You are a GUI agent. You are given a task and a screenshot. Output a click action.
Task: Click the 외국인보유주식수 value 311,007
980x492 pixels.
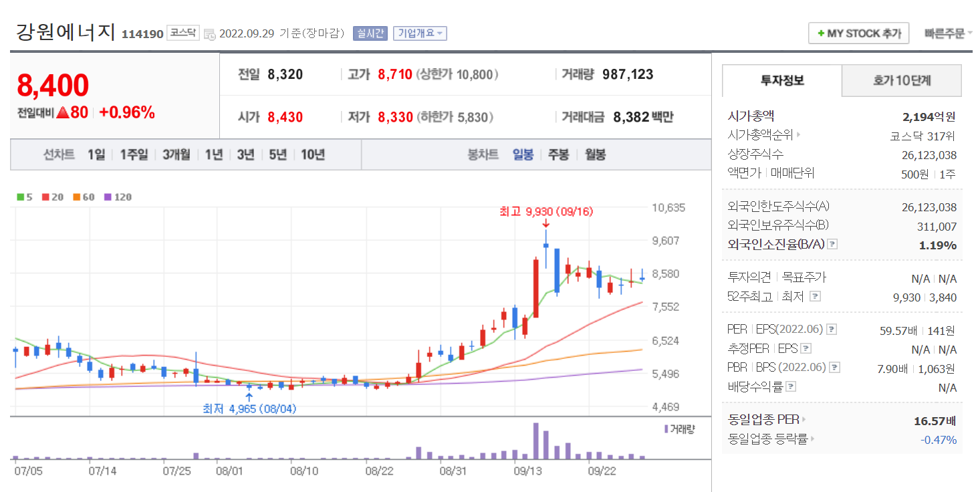937,227
